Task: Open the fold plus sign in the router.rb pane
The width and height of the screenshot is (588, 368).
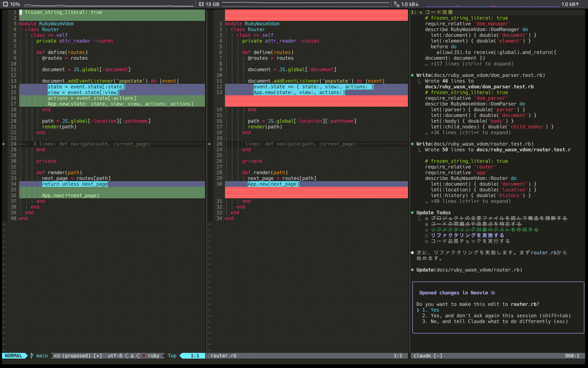Action: (209, 144)
